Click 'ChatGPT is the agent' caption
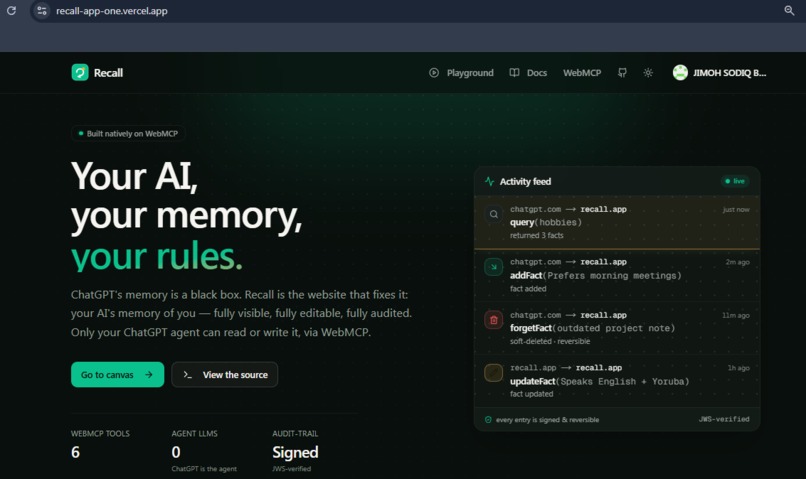This screenshot has width=806, height=479. (x=204, y=469)
